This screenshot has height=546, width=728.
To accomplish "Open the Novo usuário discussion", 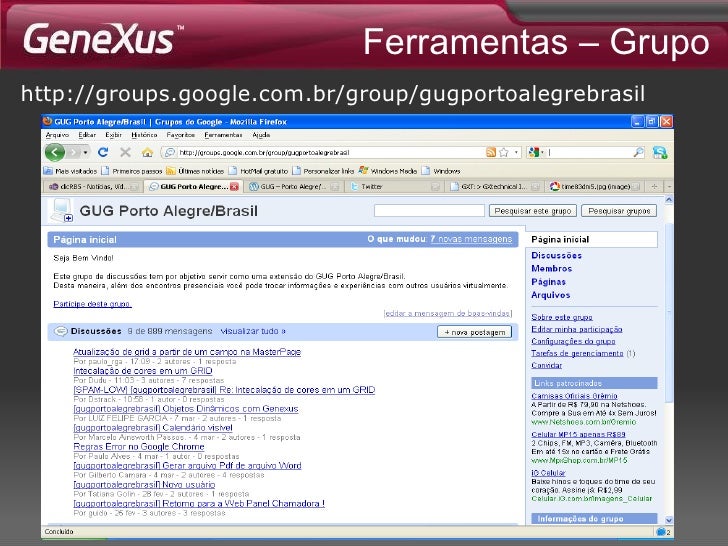I will [144, 484].
